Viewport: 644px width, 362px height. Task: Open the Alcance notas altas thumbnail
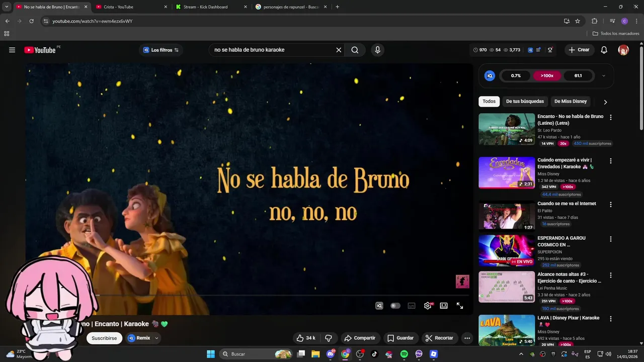point(507,287)
